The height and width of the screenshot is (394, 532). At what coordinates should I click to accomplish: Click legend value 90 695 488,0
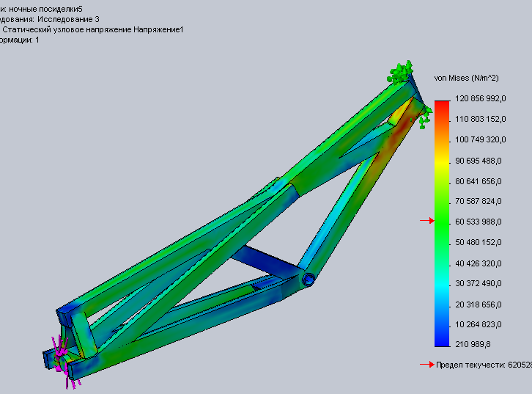(x=479, y=161)
